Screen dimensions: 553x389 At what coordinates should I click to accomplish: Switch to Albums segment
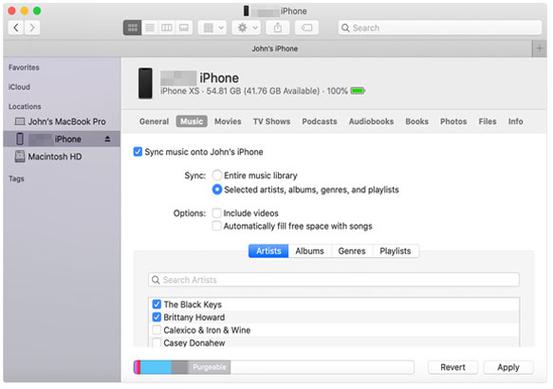click(310, 251)
